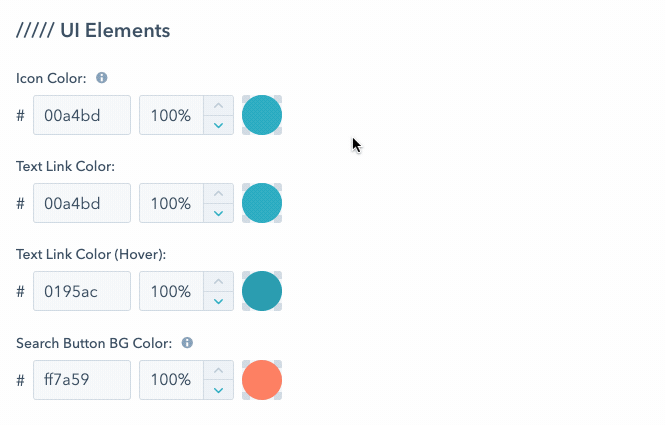Viewport: 665px width, 425px height.
Task: Increase Text Link Color opacity up arrow
Action: (x=218, y=194)
